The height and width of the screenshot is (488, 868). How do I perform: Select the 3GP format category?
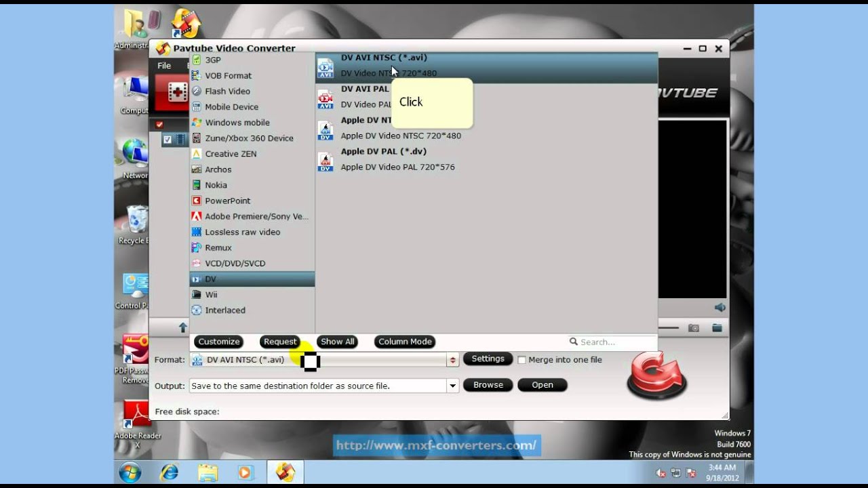252,60
